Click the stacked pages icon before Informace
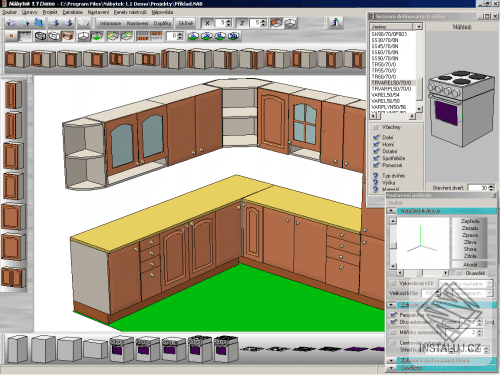Screen dimensions: 500x375 [84, 23]
